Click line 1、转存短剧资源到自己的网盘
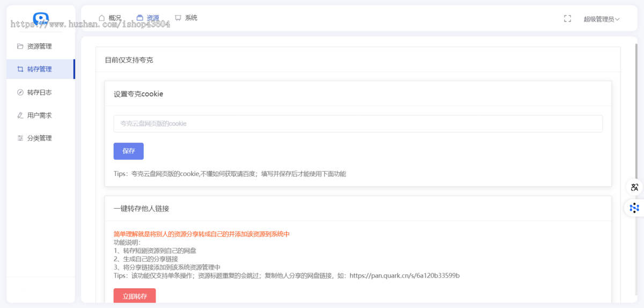 (x=155, y=251)
